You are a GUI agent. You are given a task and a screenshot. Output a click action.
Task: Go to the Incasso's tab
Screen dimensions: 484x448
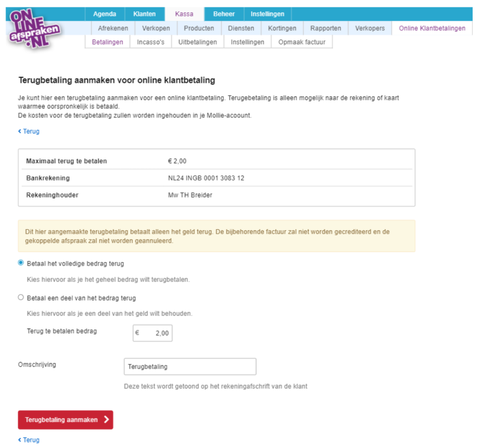(x=150, y=42)
